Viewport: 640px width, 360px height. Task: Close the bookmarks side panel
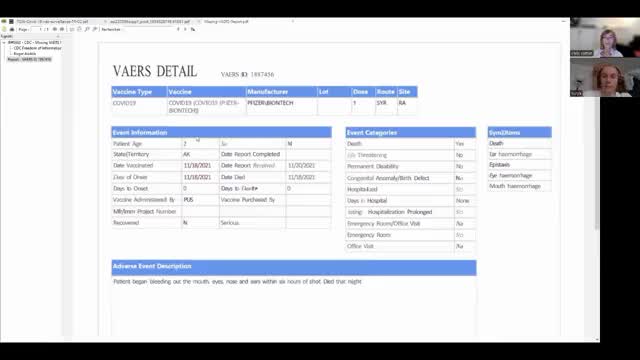point(58,36)
